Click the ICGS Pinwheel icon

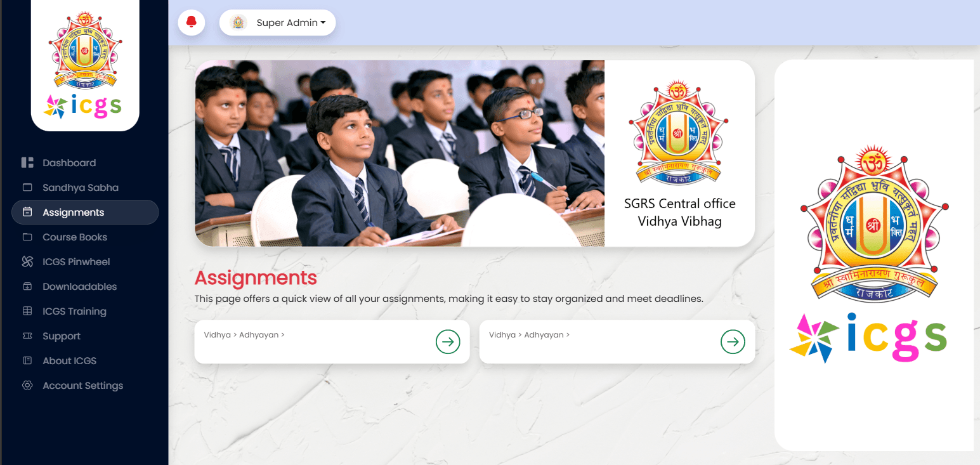(27, 262)
